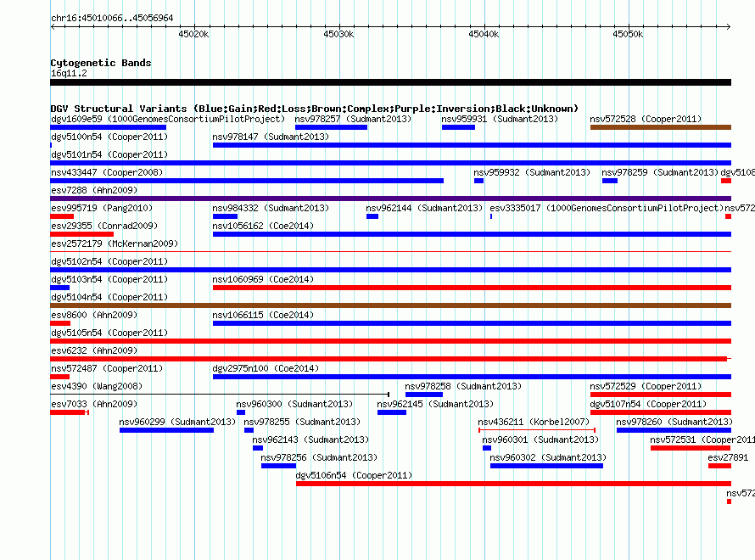The height and width of the screenshot is (560, 755).
Task: Select nsv962143 (Sudmant2013) label
Action: click(310, 440)
